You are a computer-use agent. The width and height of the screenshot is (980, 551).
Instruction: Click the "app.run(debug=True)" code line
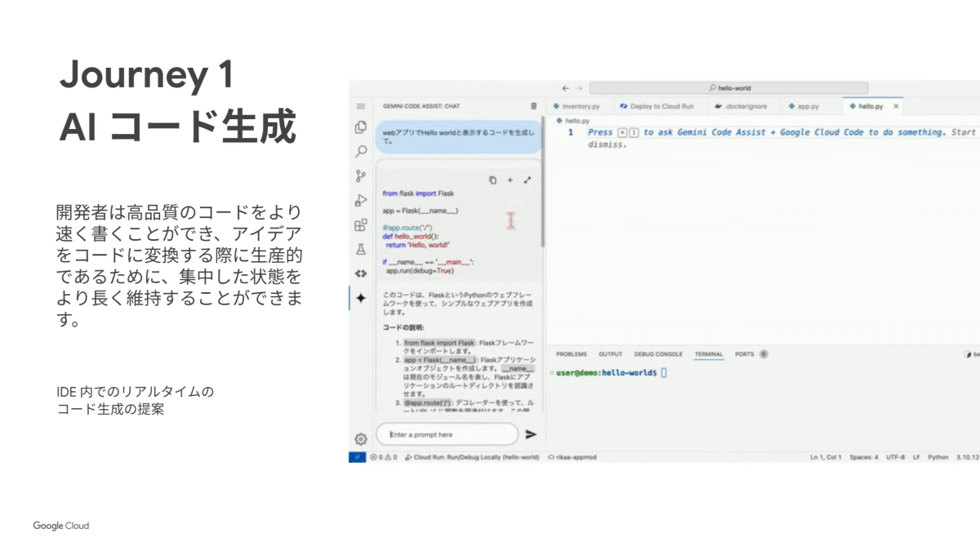point(420,270)
